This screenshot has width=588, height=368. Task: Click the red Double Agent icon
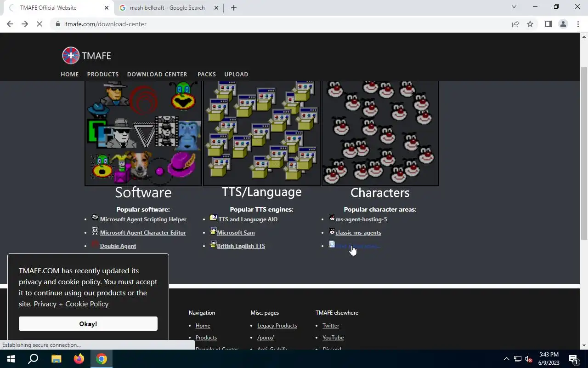point(95,244)
